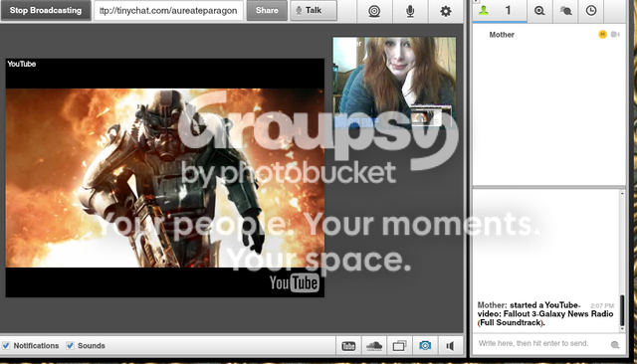Viewport: 637px width, 364px height.
Task: Click the chat log scrollbar thumb
Action: point(621,310)
